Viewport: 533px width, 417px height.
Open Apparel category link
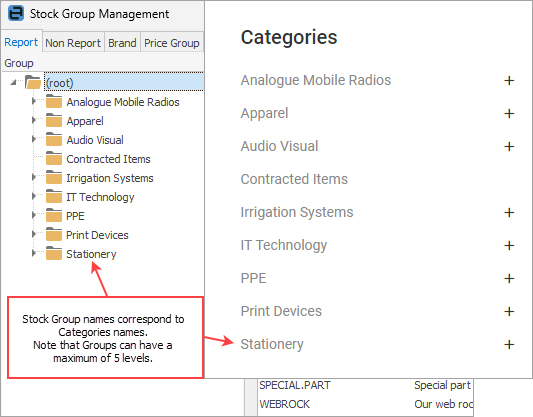click(x=264, y=114)
